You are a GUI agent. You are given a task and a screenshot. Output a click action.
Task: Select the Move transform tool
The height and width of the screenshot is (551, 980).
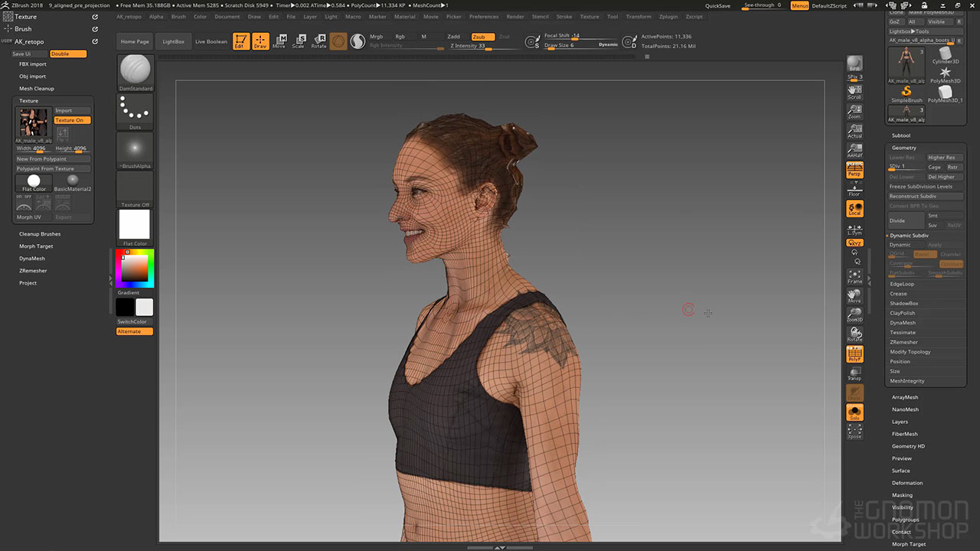[x=279, y=41]
